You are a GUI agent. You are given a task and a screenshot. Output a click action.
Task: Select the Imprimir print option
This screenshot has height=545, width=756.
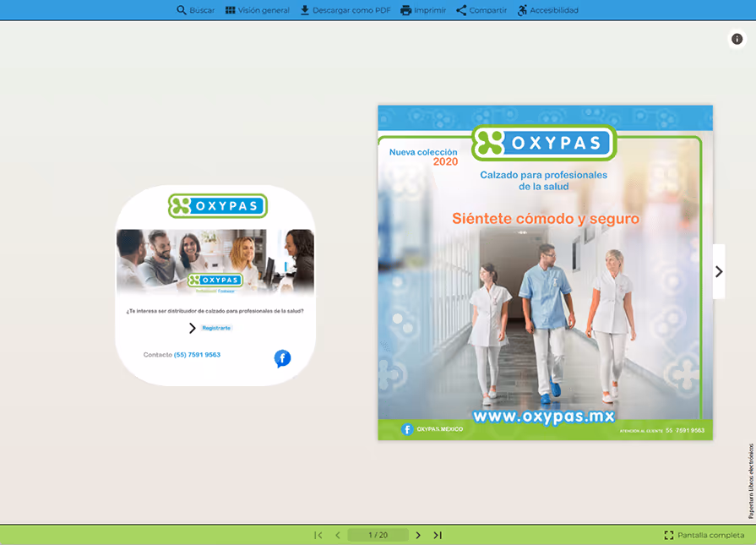point(423,10)
